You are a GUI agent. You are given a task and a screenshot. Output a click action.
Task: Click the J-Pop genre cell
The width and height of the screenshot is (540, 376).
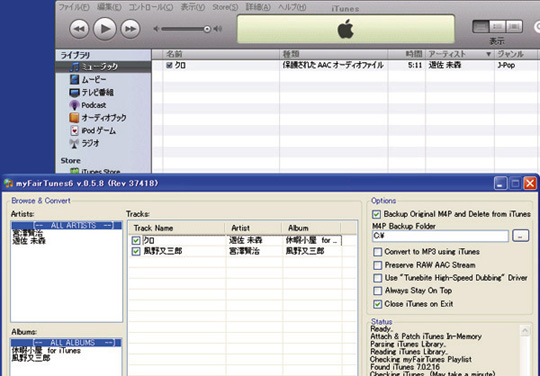[506, 65]
